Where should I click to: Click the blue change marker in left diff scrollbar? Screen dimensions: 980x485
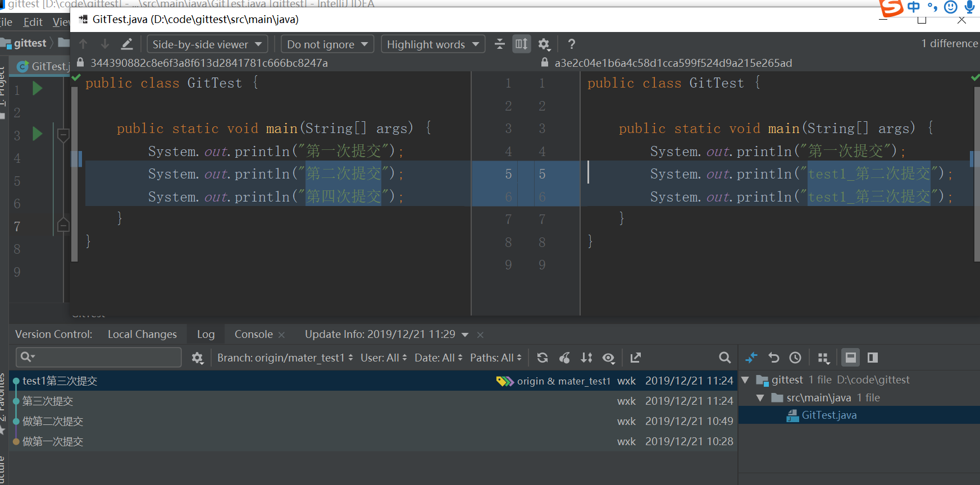pos(76,159)
